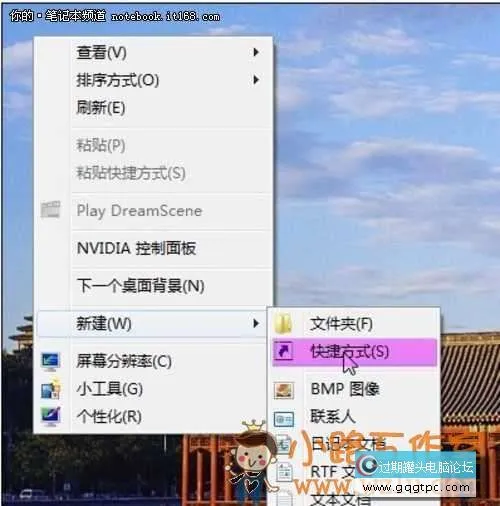
Task: Choose 下一个桌面背景(N)
Action: pyautogui.click(x=153, y=286)
